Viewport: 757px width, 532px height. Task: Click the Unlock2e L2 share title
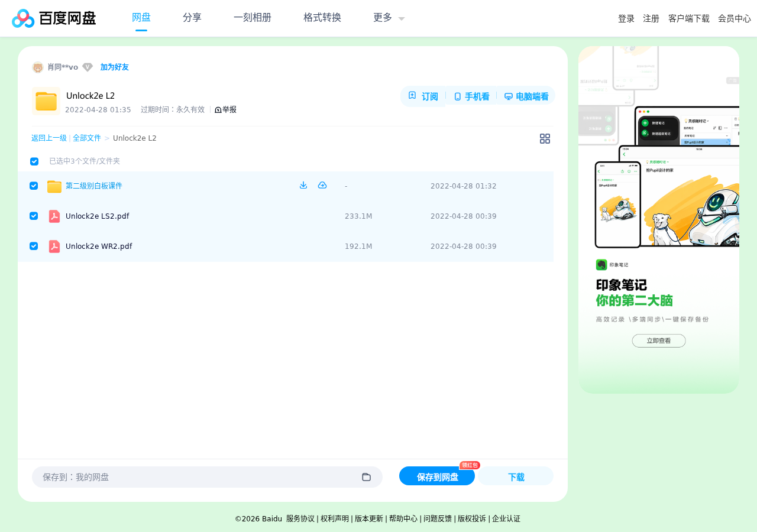tap(90, 96)
